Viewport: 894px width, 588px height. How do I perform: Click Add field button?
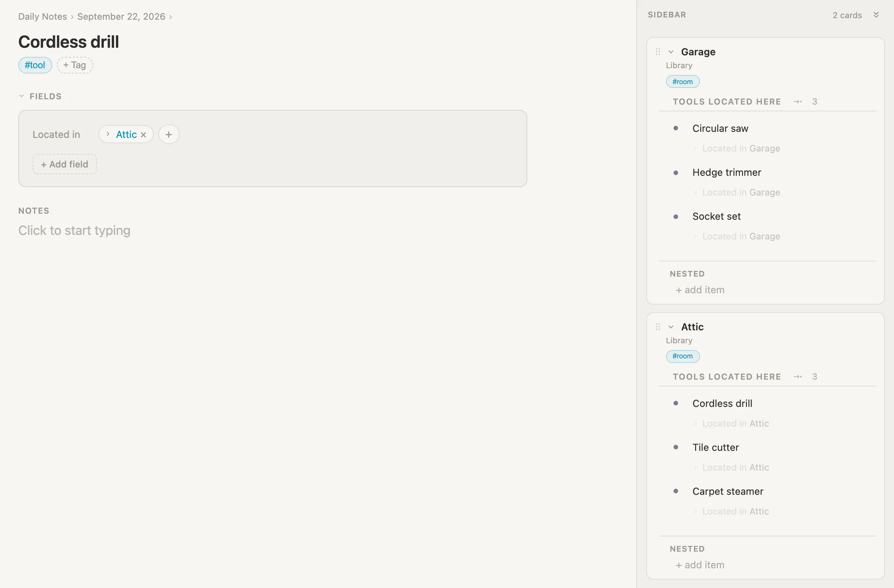coord(65,164)
